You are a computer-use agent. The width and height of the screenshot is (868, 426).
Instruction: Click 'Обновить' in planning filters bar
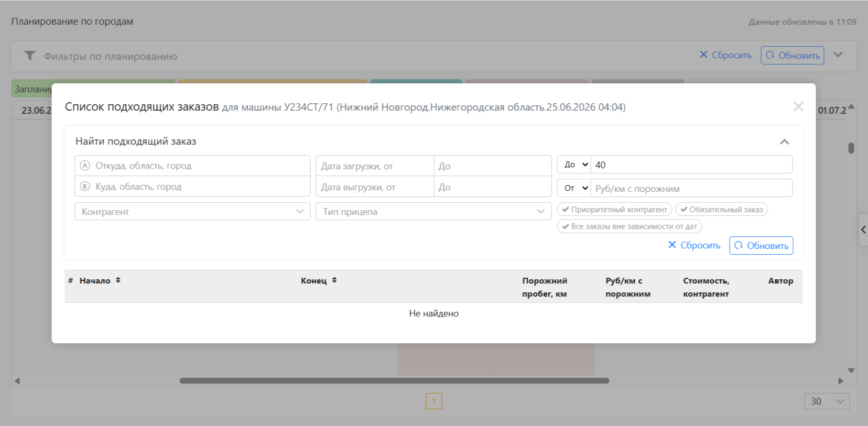click(793, 55)
